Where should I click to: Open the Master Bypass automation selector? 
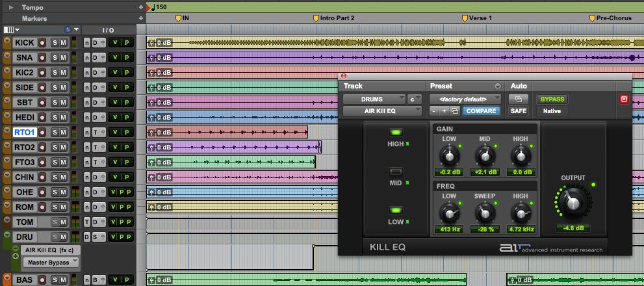tap(51, 262)
